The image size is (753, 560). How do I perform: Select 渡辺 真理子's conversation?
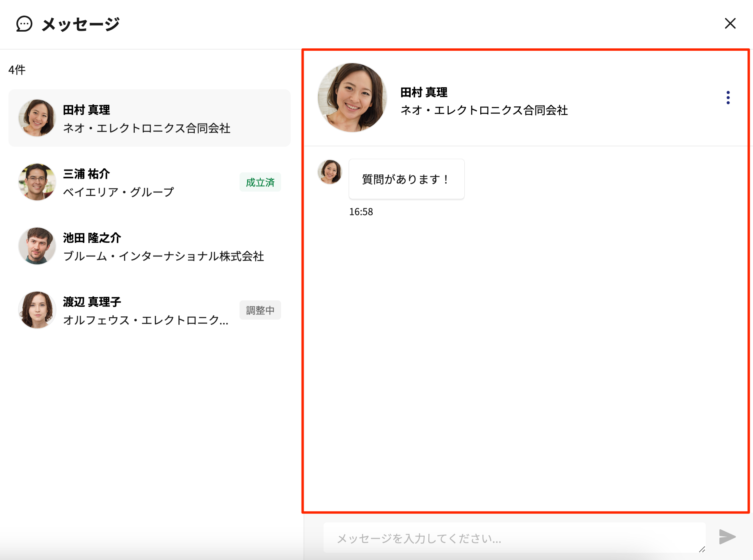tap(148, 310)
